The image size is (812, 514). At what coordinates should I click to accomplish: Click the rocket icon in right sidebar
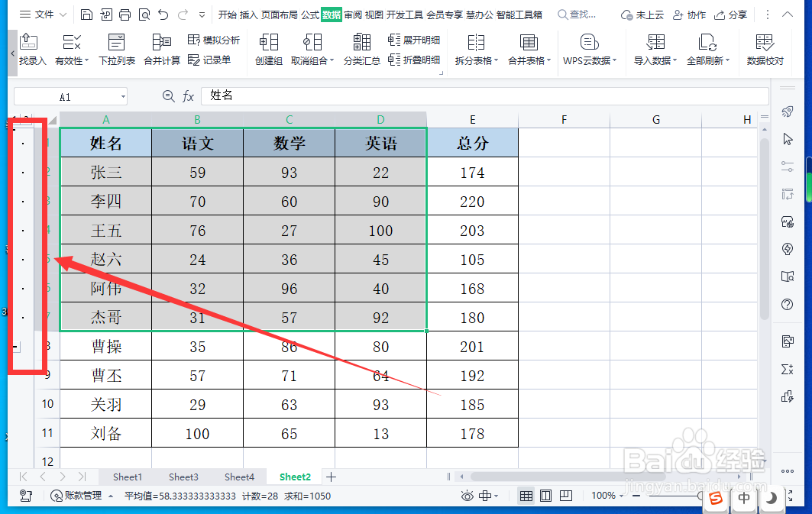(x=787, y=111)
